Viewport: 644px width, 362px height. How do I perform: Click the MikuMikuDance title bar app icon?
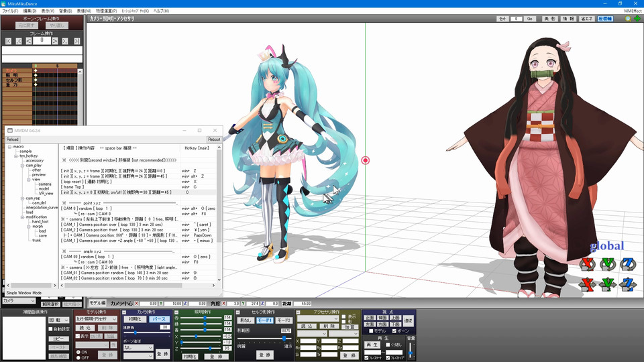[4, 4]
